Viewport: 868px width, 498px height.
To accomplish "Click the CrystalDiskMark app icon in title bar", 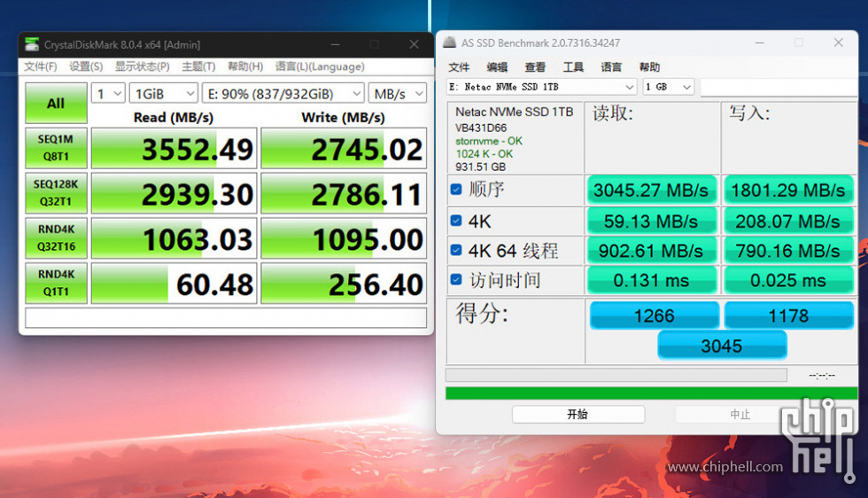I will coord(32,44).
